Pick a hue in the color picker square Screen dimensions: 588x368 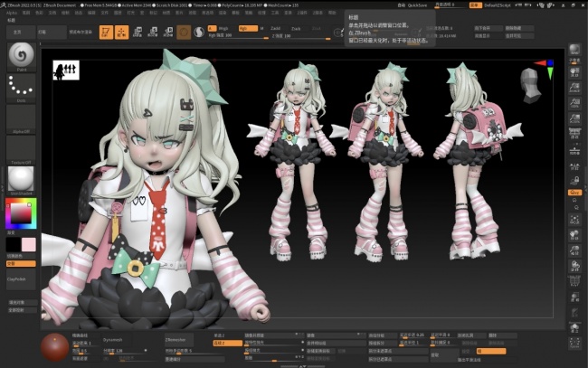click(21, 213)
